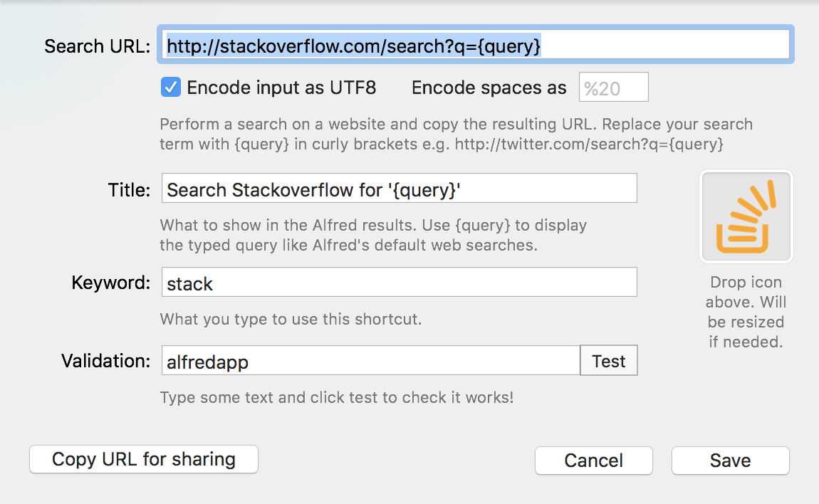Click the Encode spaces as %20 field

point(614,88)
